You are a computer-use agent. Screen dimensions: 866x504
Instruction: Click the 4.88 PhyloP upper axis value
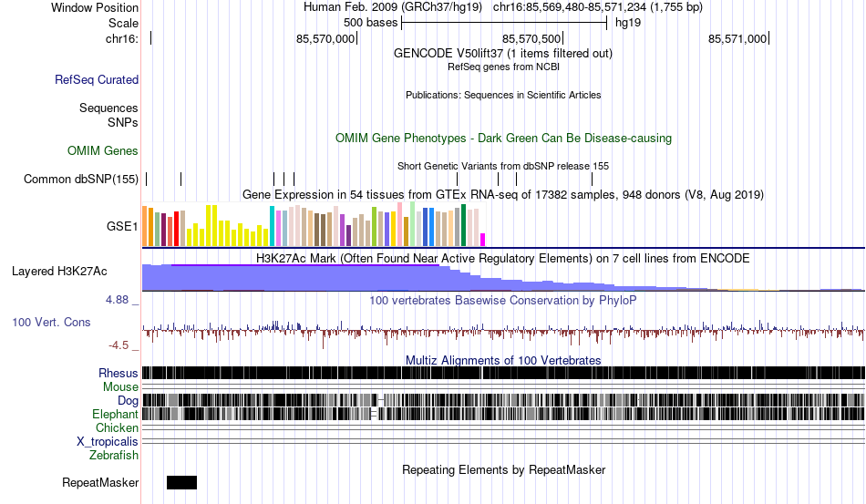pos(117,300)
